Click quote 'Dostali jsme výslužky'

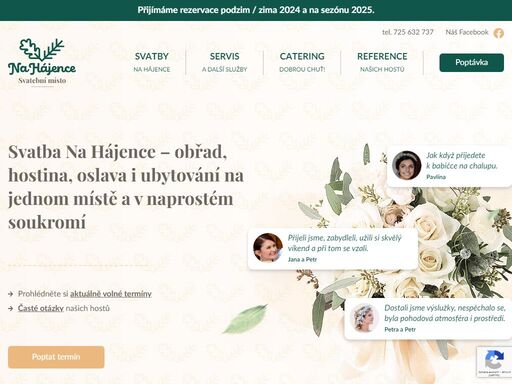coord(445,313)
